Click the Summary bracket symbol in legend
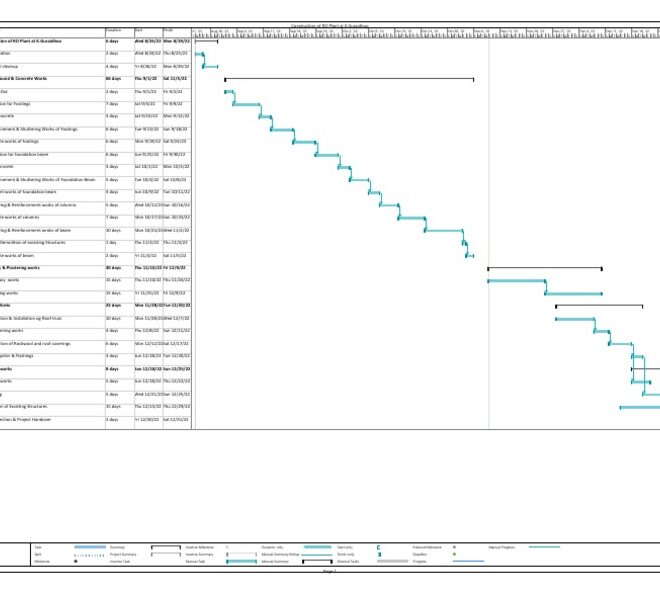This screenshot has height=594, width=660. [x=165, y=547]
